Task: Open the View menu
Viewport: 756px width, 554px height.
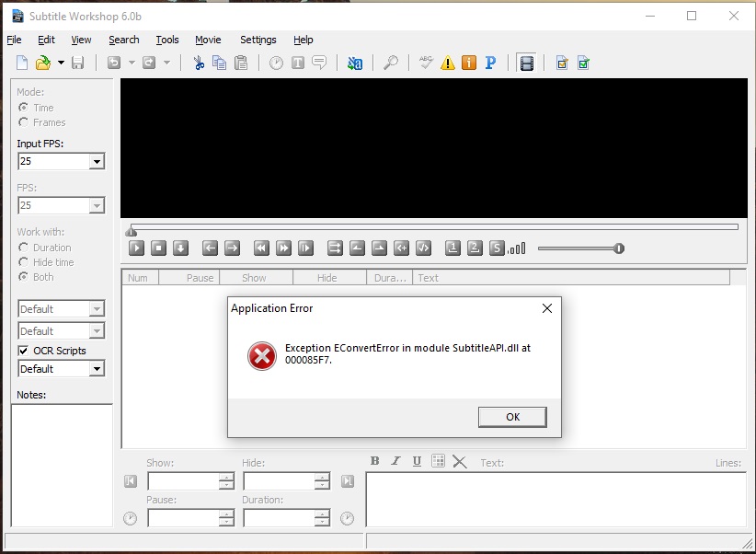Action: coord(81,40)
